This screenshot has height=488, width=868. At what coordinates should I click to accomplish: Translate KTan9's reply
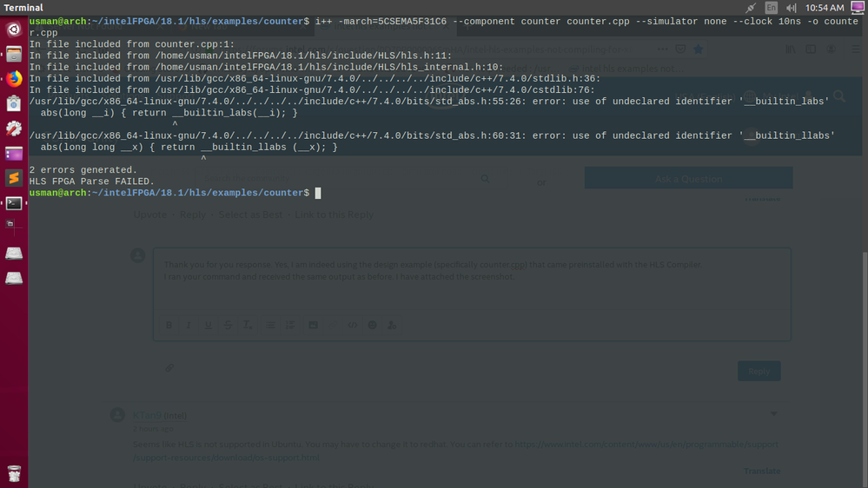(x=762, y=471)
